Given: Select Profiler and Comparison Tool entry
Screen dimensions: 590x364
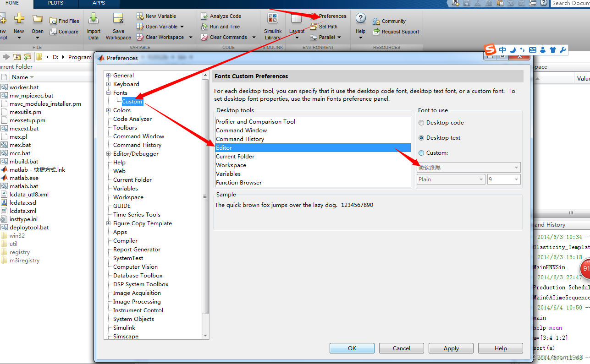Looking at the screenshot, I should [x=313, y=122].
